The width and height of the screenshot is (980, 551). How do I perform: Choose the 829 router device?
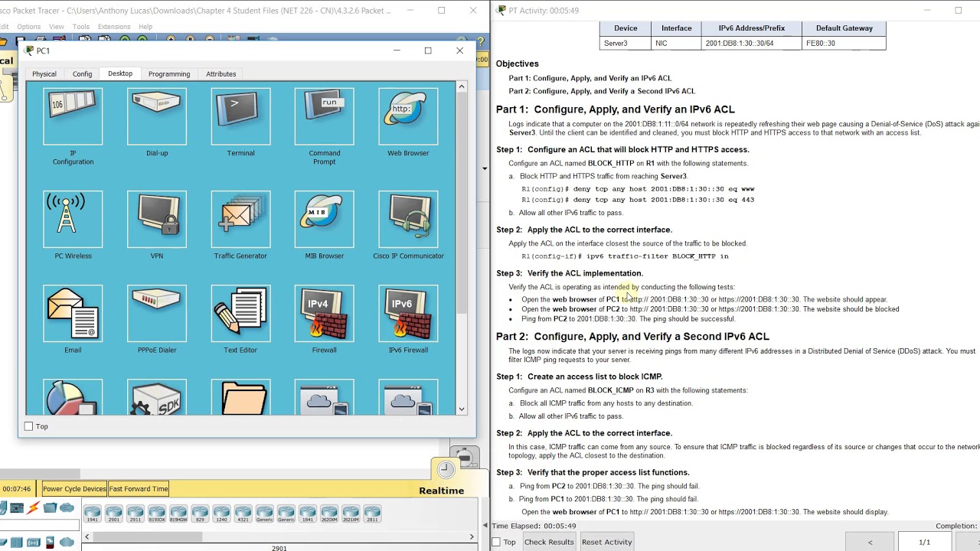[200, 514]
